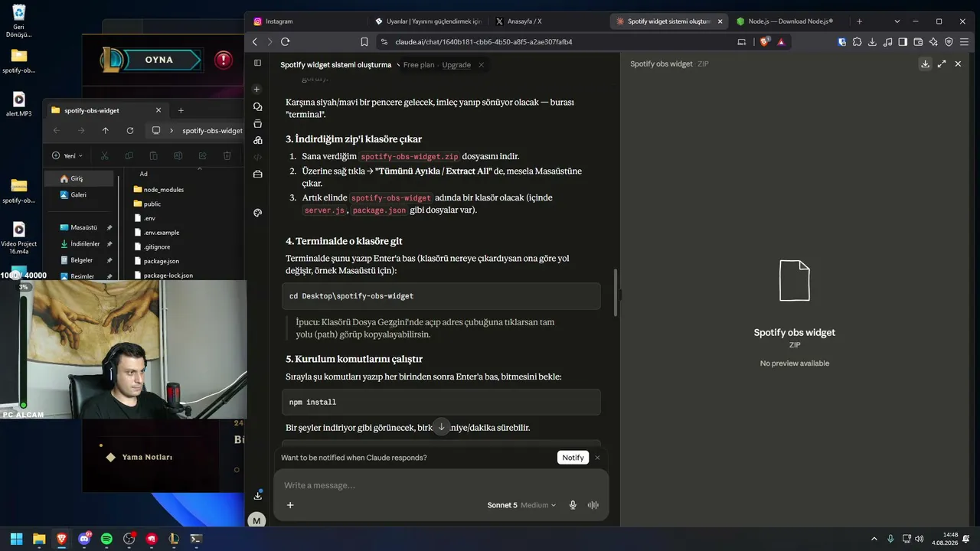Open the browser extensions puzzle icon

[857, 42]
